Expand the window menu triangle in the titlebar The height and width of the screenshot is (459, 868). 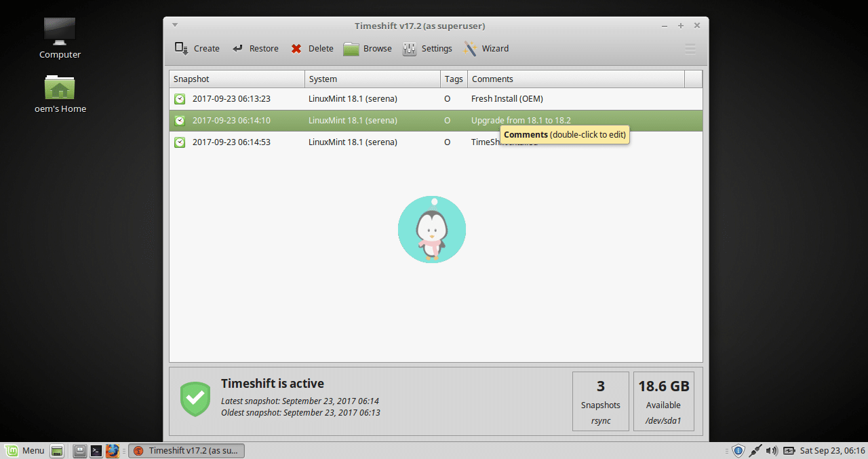pyautogui.click(x=174, y=24)
